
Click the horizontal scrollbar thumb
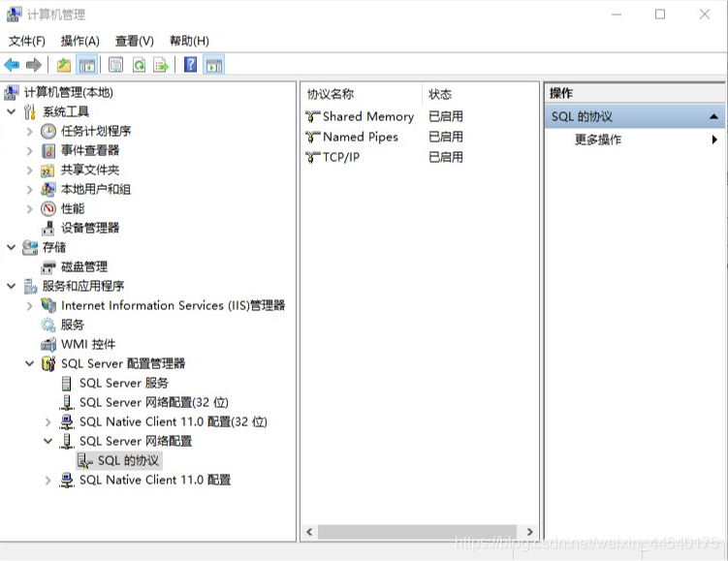tap(417, 532)
